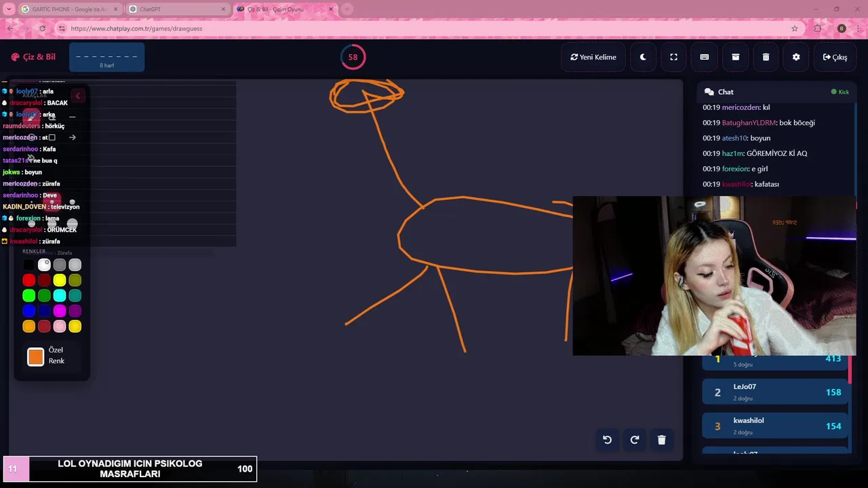
Task: Select the white color swatch
Action: 44,265
